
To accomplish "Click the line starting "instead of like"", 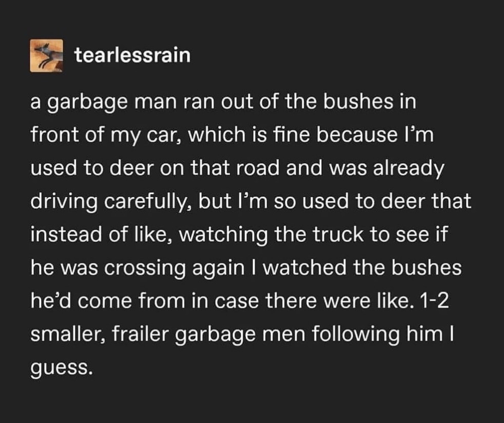I will 238,234.
